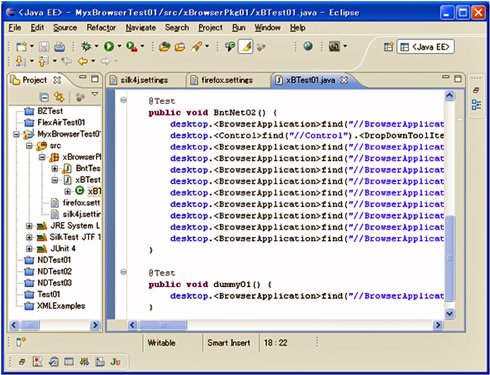
Task: Collapse the MyxBrowserTest01 project node
Action: pos(16,134)
